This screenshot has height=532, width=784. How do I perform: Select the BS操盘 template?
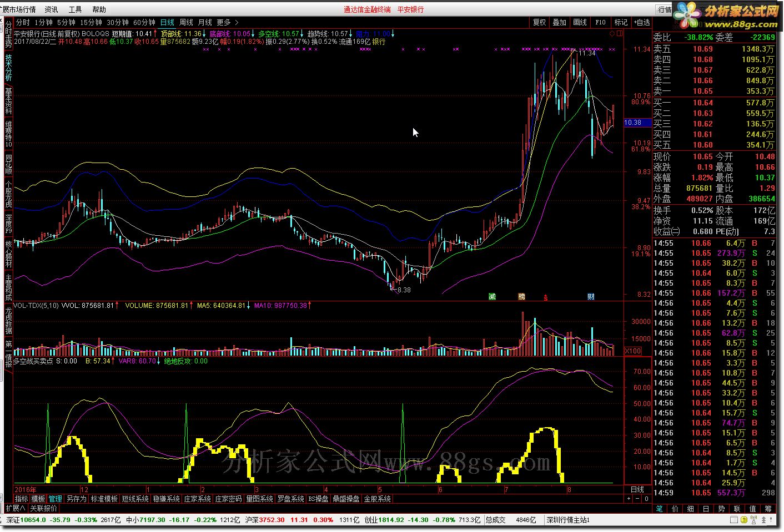pos(319,499)
